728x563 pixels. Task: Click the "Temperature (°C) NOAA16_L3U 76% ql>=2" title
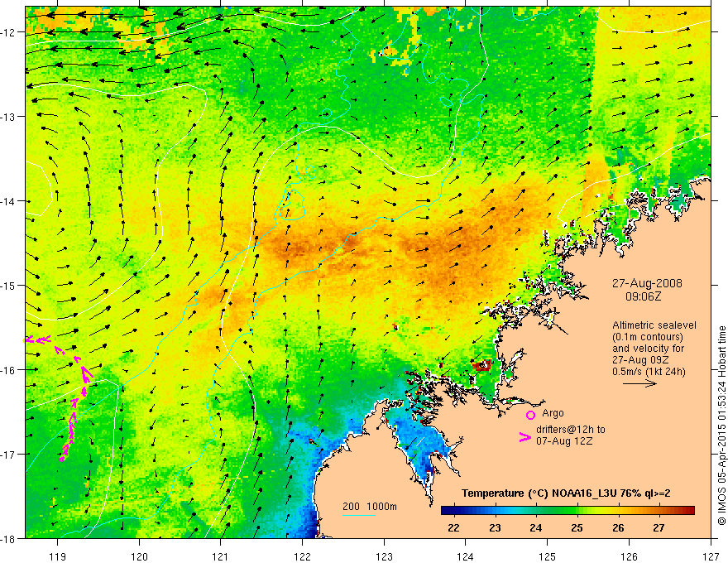point(566,493)
